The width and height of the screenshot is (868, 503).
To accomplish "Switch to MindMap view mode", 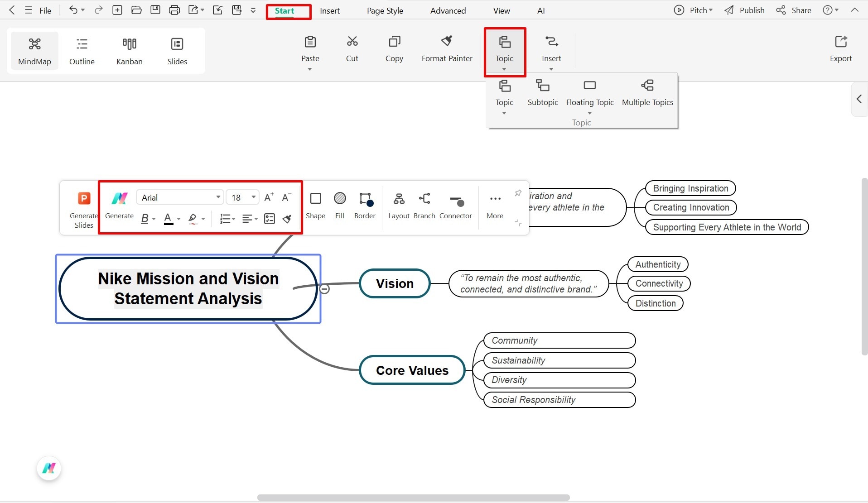I will coord(34,51).
